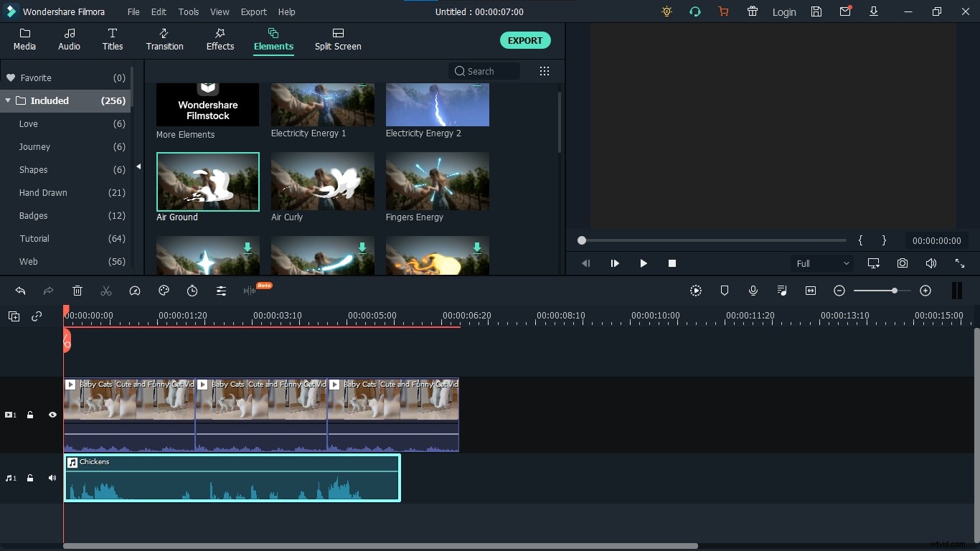The image size is (980, 551).
Task: Select the Split tool scissors icon
Action: 106,291
